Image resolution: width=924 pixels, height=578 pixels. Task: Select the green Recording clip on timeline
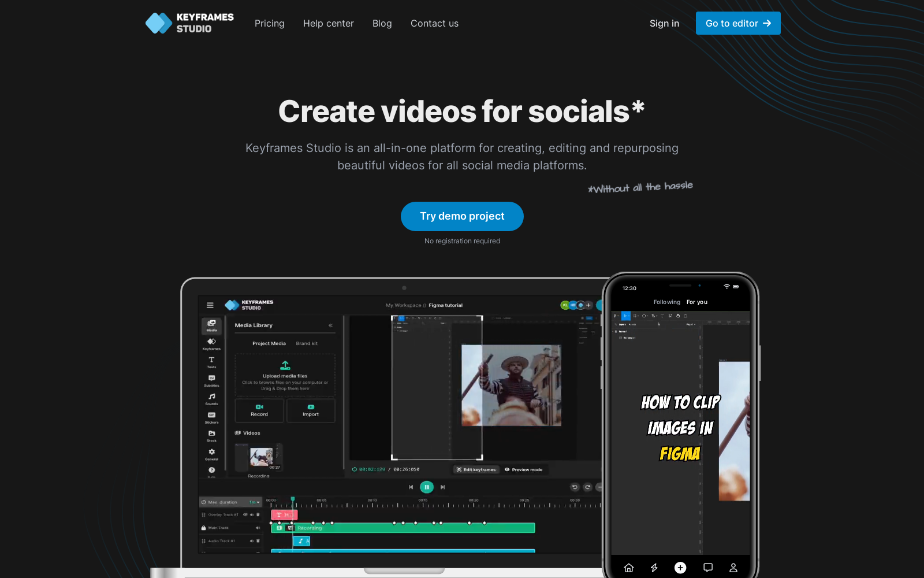[403, 528]
